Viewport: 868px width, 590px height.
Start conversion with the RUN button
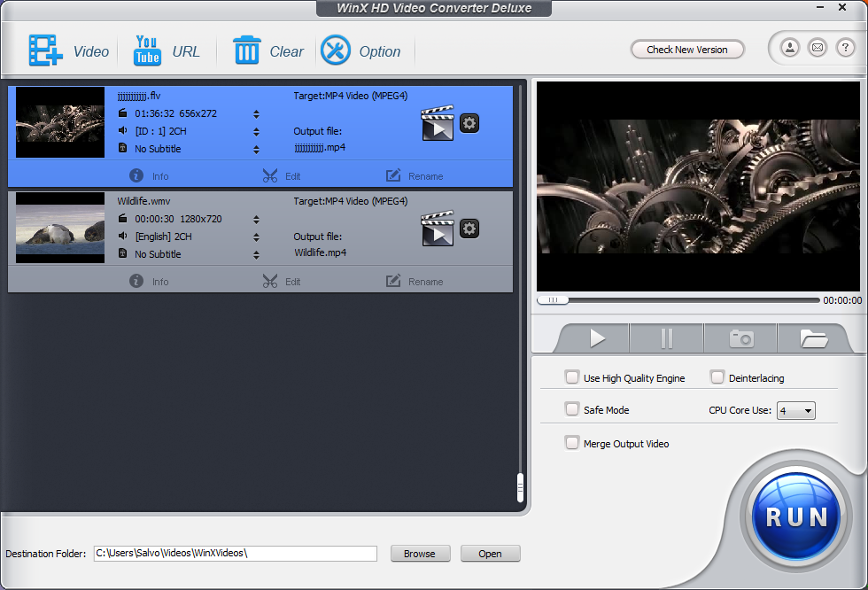point(796,517)
